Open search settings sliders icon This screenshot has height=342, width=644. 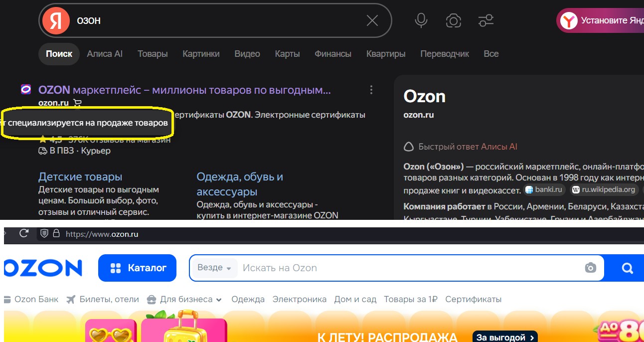click(485, 20)
